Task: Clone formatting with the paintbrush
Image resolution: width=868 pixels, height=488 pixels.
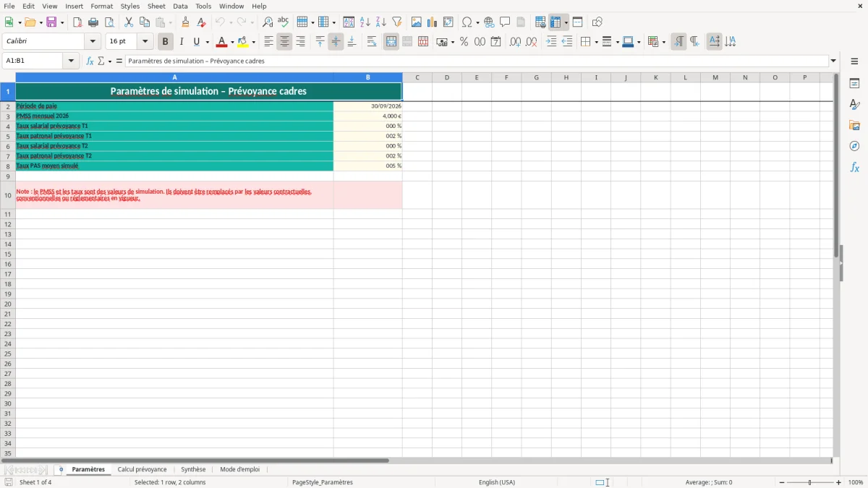Action: pos(186,22)
